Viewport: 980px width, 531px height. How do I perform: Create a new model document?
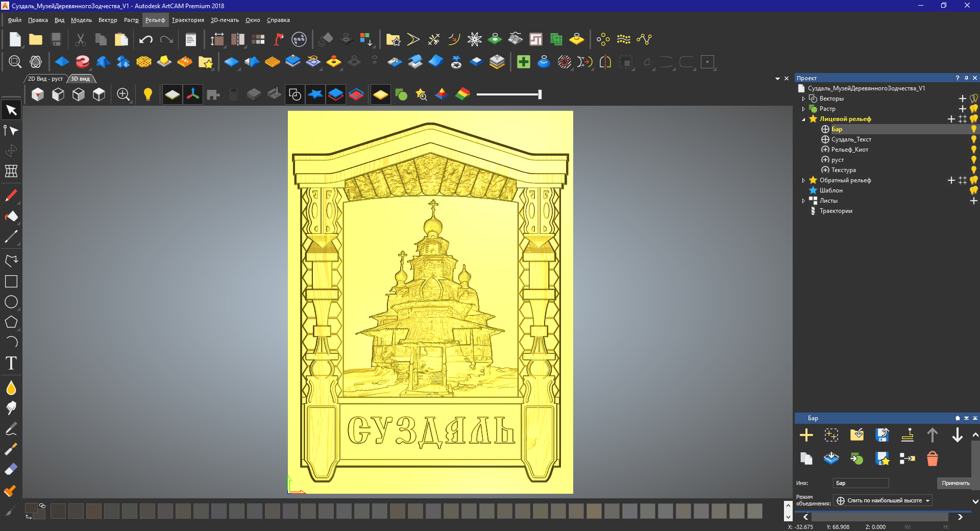pos(15,39)
